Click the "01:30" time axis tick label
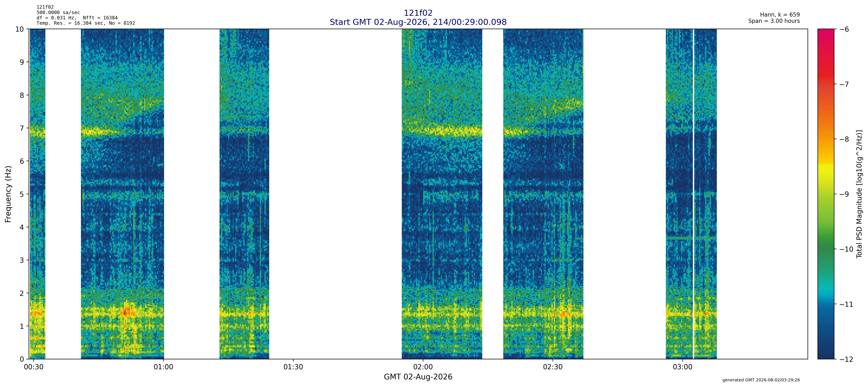This screenshot has width=868, height=387. (x=293, y=367)
